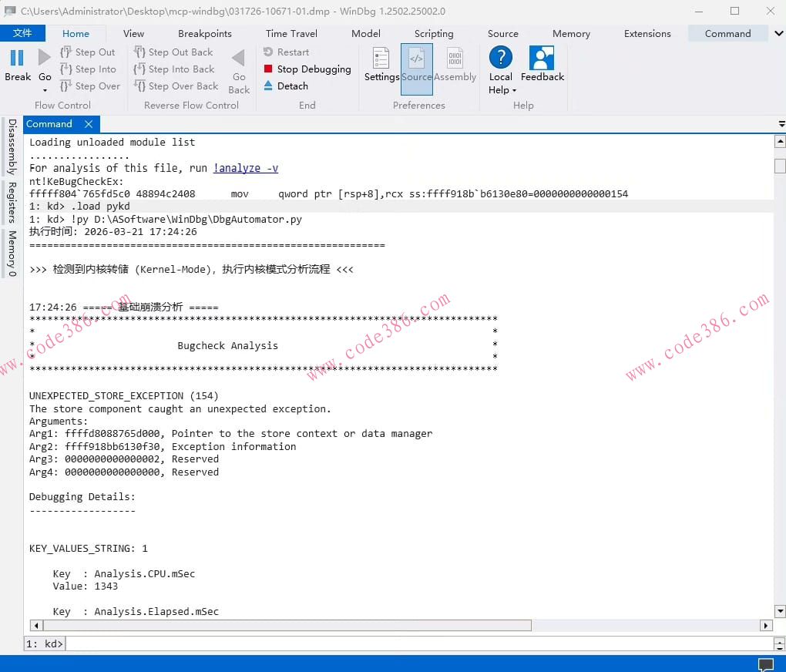Switch to the Breakpoints ribbon tab
The width and height of the screenshot is (786, 672).
click(x=204, y=33)
